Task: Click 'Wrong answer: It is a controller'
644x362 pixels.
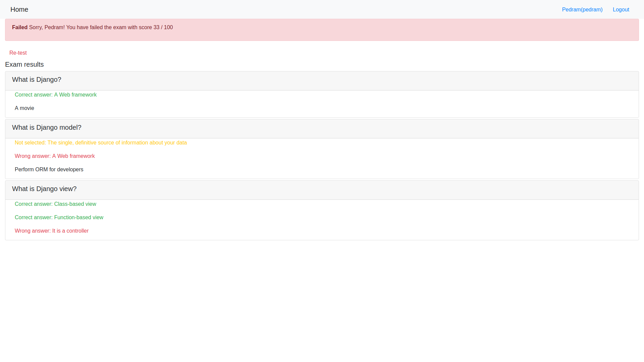Action: [52, 231]
